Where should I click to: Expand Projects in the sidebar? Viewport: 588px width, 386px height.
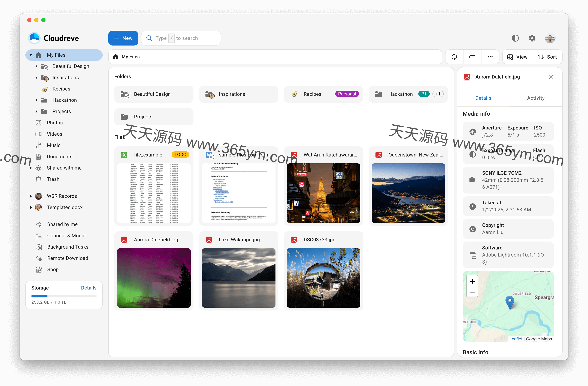pos(37,111)
